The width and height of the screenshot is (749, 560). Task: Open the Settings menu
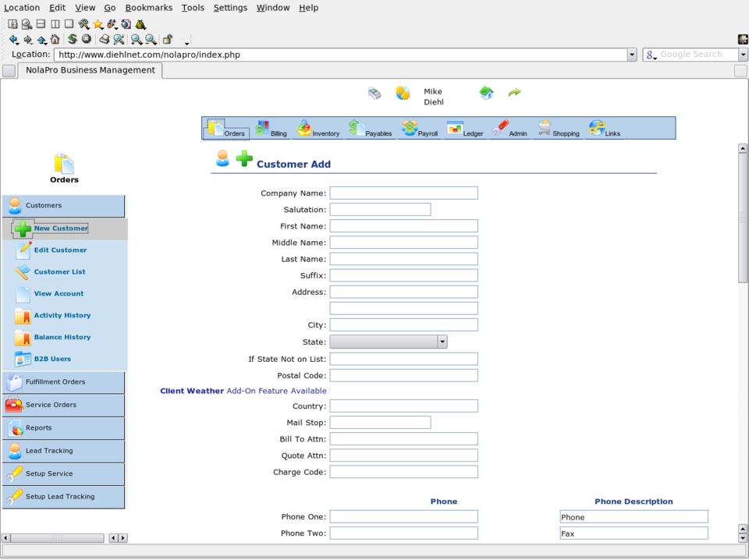tap(230, 8)
